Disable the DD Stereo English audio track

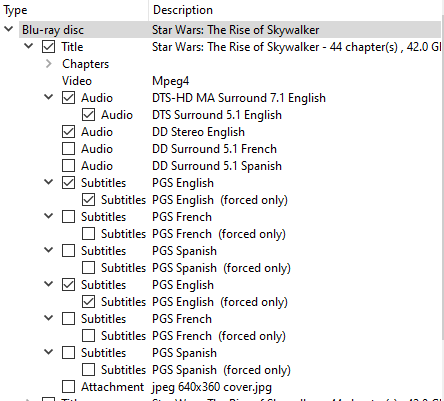[68, 132]
